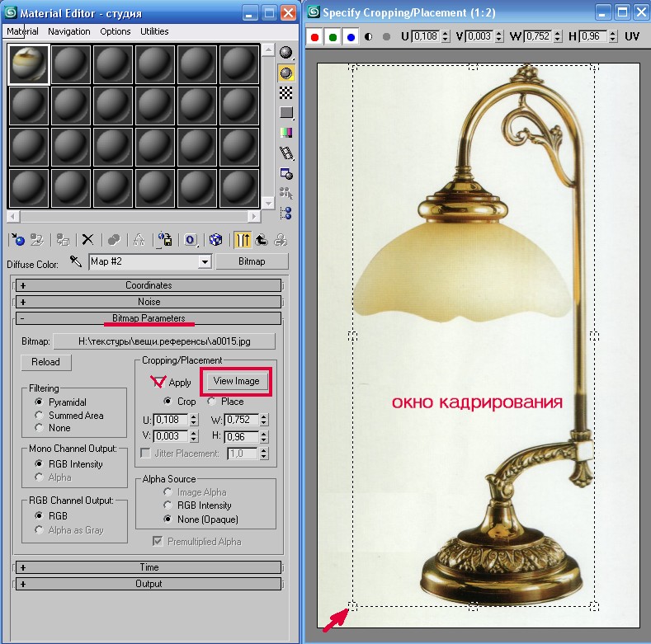The image size is (651, 644).
Task: Select RGB Intensity alpha source
Action: (167, 505)
